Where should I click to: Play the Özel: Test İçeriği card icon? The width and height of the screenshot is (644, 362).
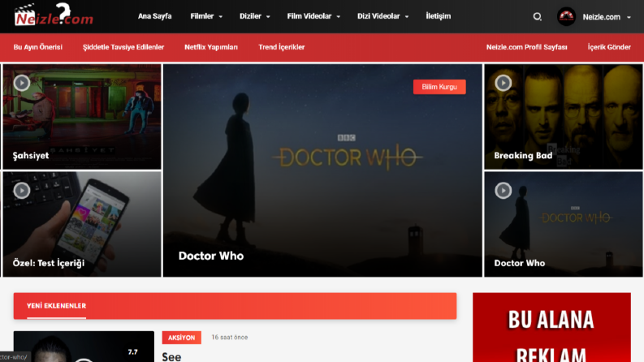click(22, 191)
